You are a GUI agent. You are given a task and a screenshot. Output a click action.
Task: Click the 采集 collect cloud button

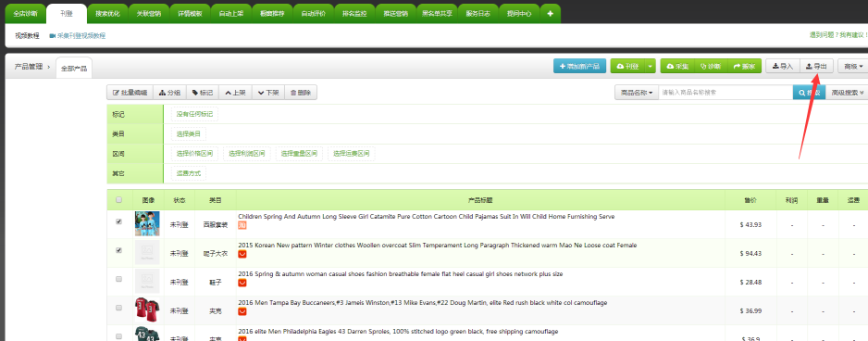click(677, 66)
